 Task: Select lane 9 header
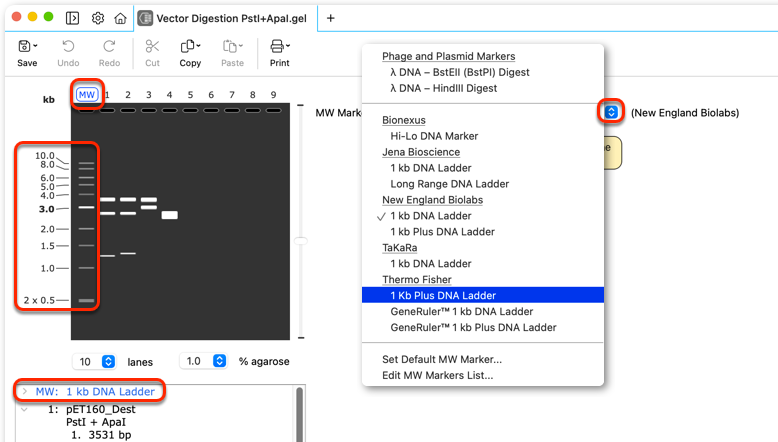[x=273, y=95]
